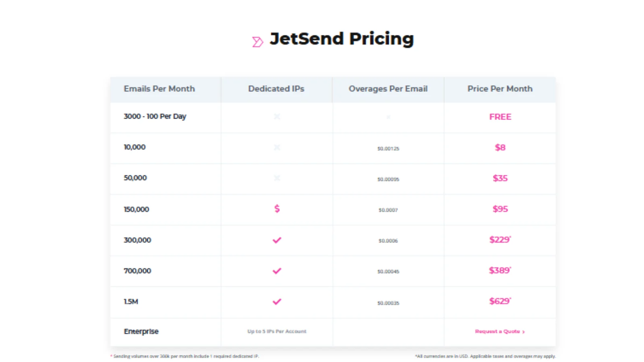The height and width of the screenshot is (362, 644).
Task: Select the FREE pricing label
Action: click(x=500, y=117)
